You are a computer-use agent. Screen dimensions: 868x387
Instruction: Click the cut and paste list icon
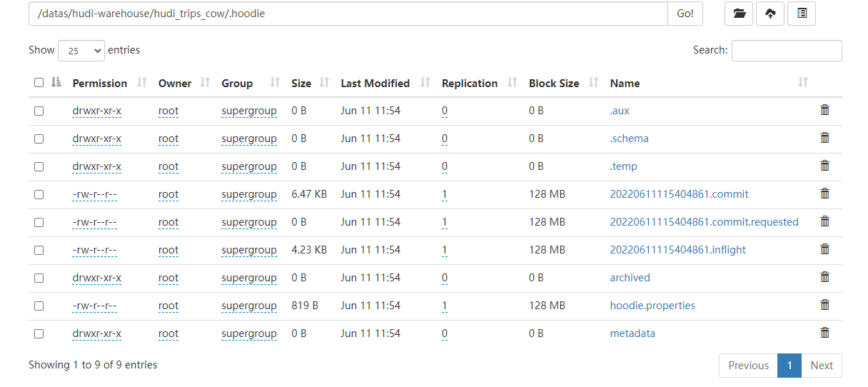coord(802,14)
